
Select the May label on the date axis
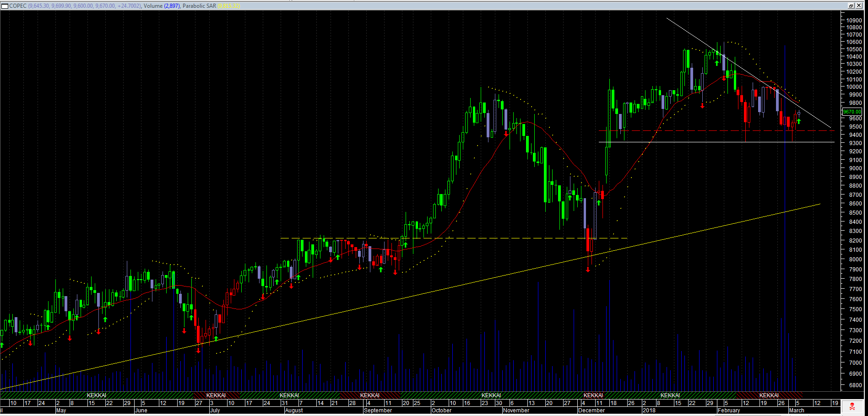61,411
